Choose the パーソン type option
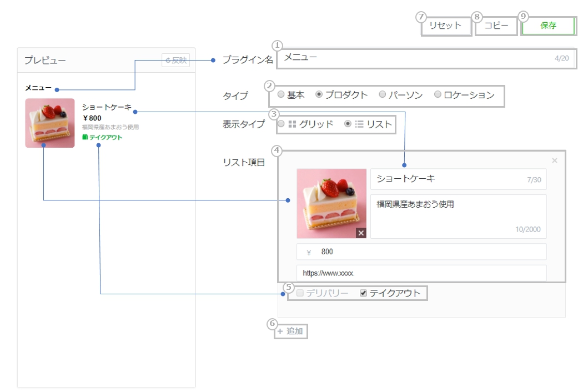This screenshot has width=588, height=392. click(382, 95)
